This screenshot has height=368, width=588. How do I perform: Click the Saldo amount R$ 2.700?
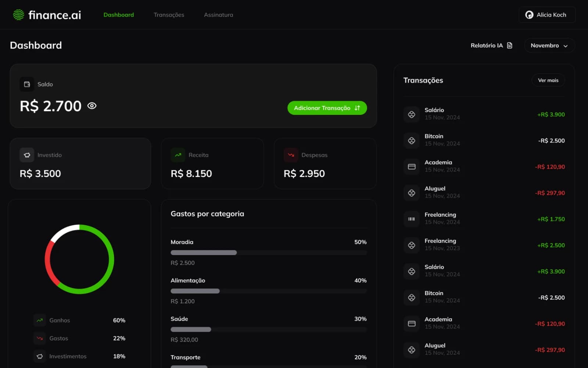coord(51,106)
